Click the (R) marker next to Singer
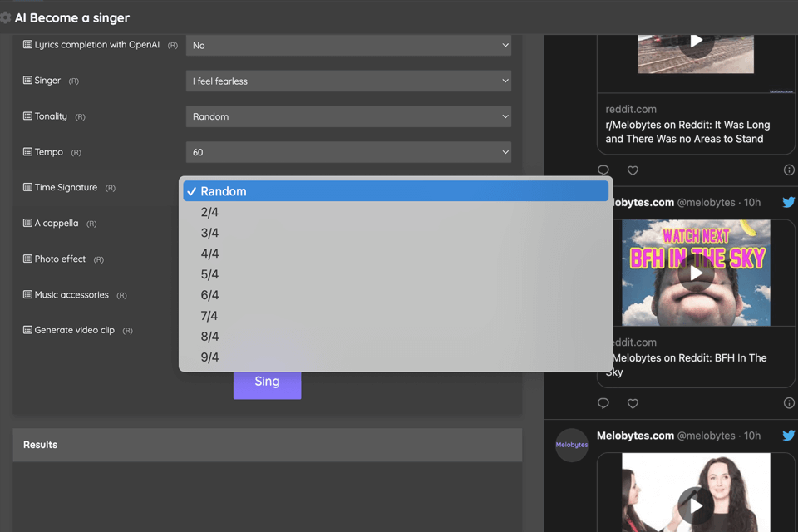The width and height of the screenshot is (798, 532). point(74,81)
